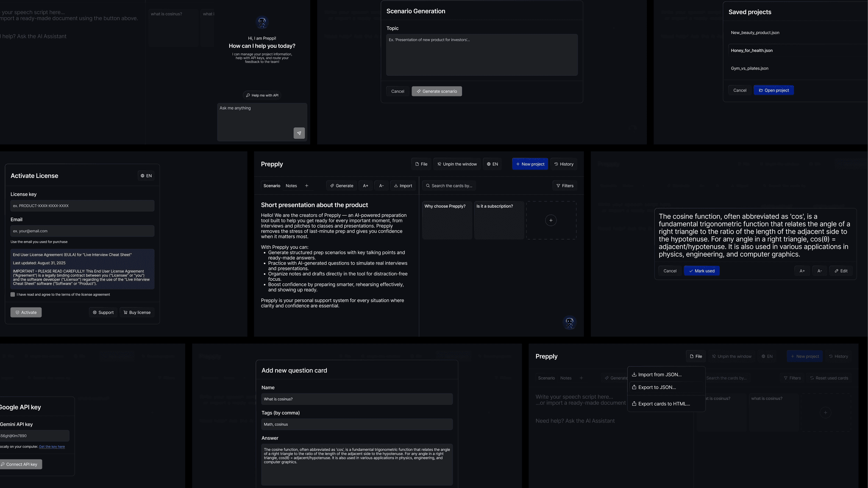Click the Mark used button

coord(701,271)
